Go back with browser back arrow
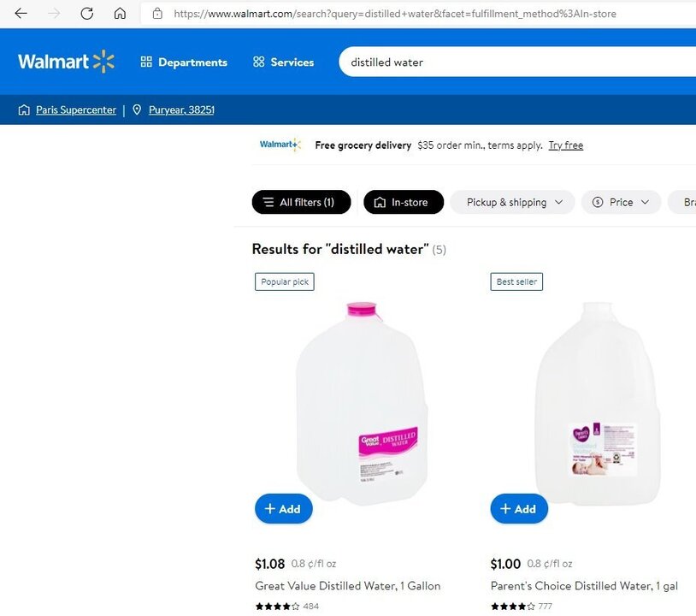696x616 pixels. tap(21, 14)
